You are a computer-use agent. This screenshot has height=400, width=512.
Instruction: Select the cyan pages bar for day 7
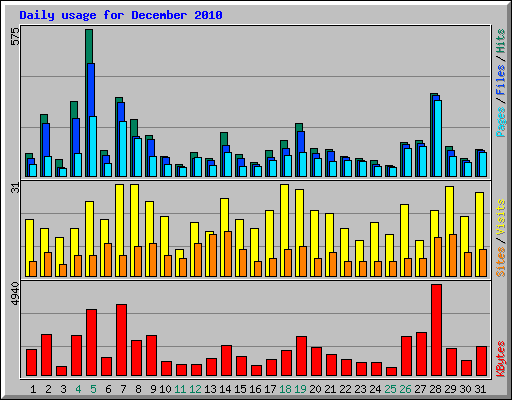123,149
